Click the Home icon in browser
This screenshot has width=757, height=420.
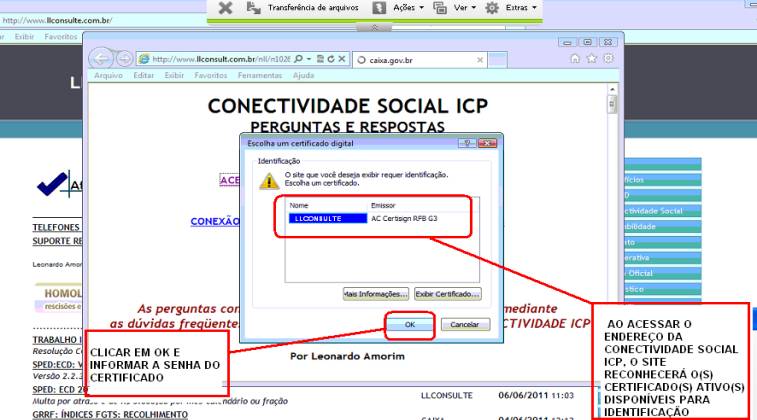pos(575,58)
